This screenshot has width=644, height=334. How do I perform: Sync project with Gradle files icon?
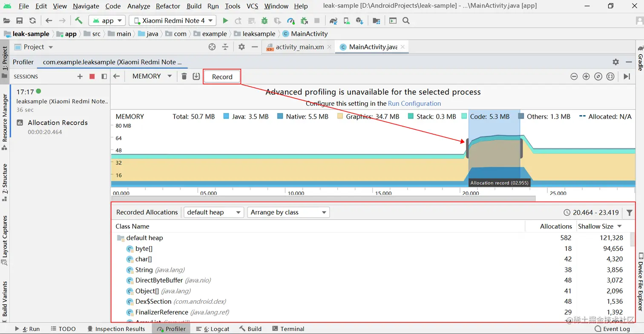tap(333, 20)
